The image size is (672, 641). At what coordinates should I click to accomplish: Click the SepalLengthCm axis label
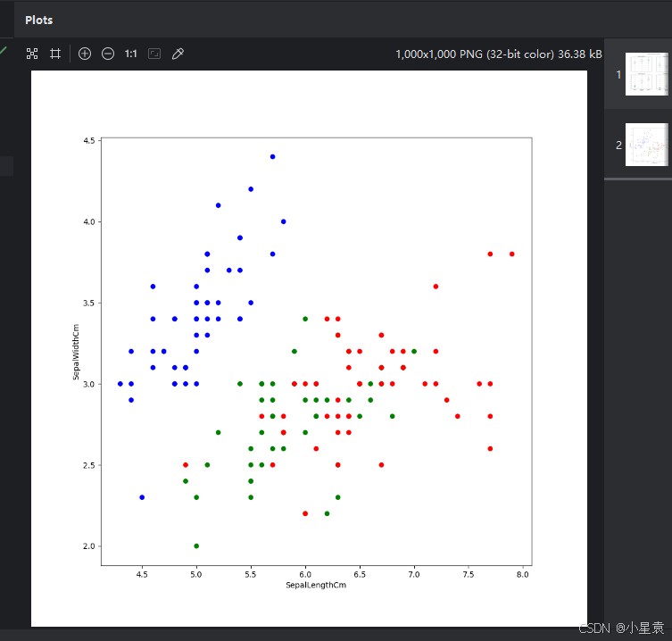click(316, 585)
